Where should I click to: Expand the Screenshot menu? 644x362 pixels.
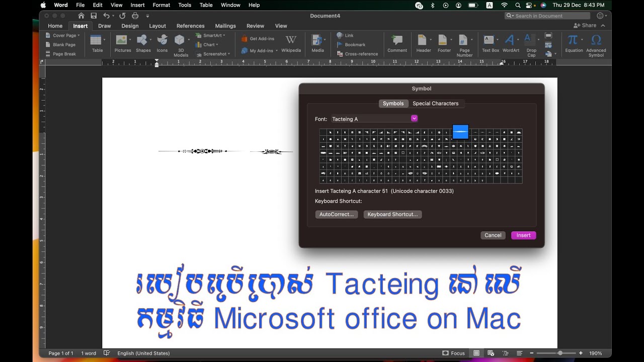point(213,54)
